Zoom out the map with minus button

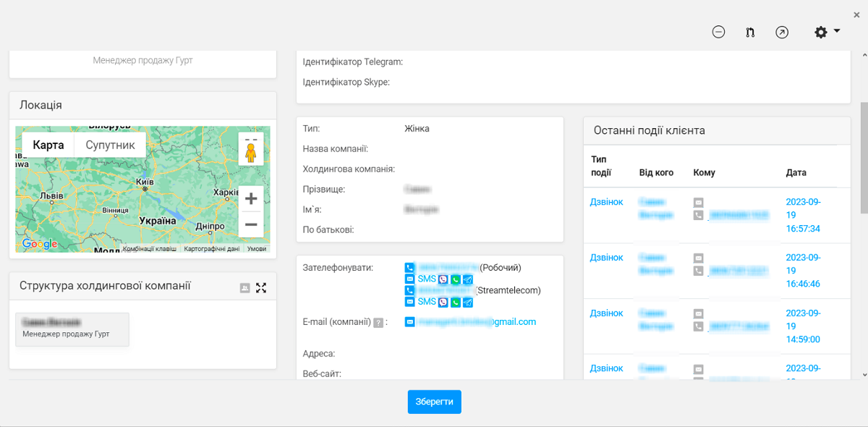pos(251,224)
